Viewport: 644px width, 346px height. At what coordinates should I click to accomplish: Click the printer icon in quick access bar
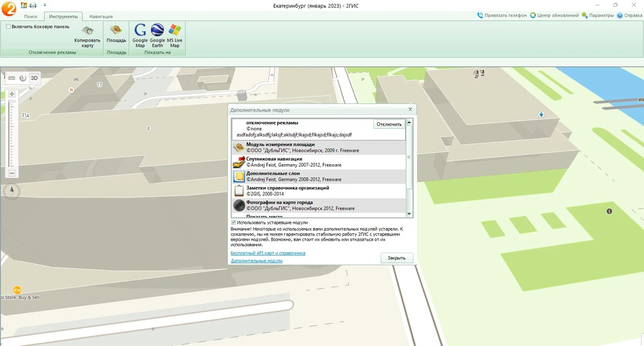click(x=33, y=5)
